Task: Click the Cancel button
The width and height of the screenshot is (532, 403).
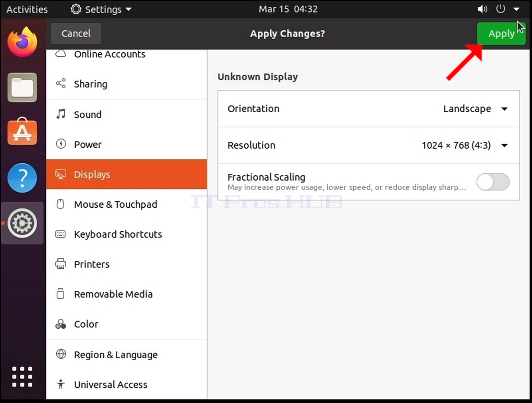Action: tap(76, 33)
